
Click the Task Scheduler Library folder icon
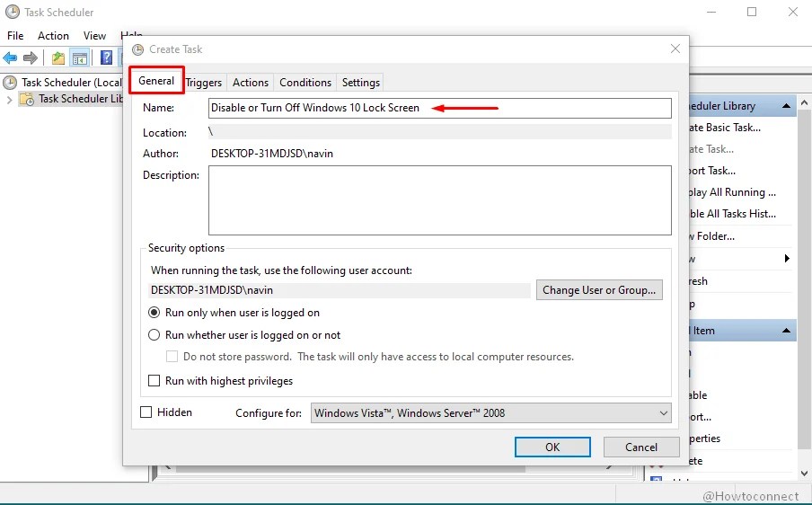pyautogui.click(x=26, y=99)
